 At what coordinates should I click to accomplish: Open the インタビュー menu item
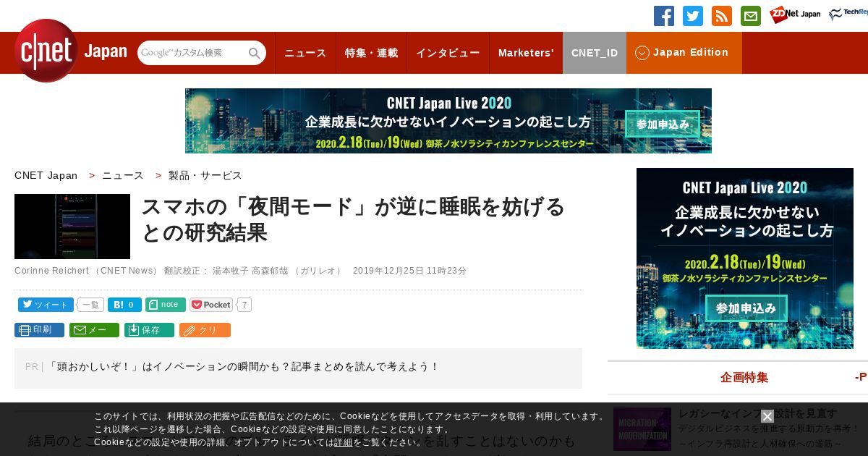tap(448, 53)
